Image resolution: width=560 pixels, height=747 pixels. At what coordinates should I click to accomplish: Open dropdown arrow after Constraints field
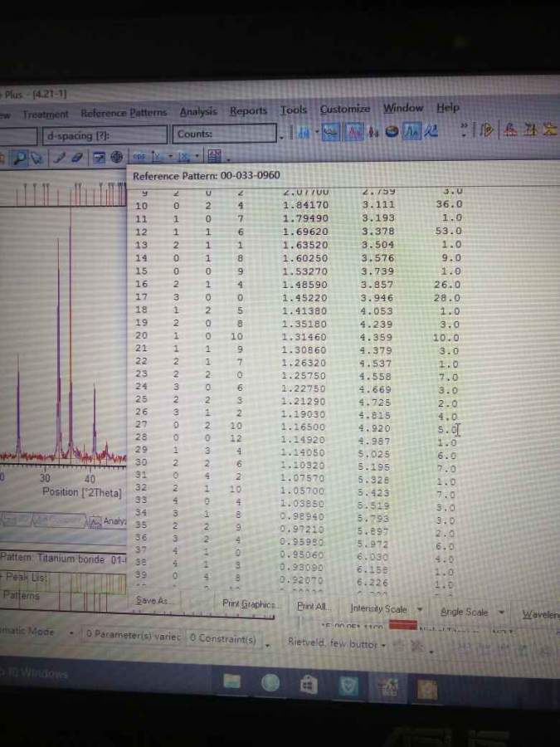(268, 646)
